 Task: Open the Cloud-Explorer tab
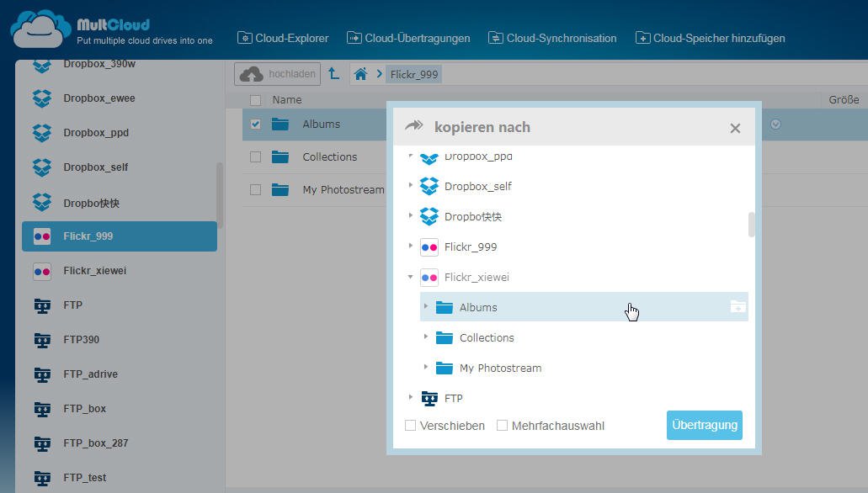pyautogui.click(x=283, y=38)
